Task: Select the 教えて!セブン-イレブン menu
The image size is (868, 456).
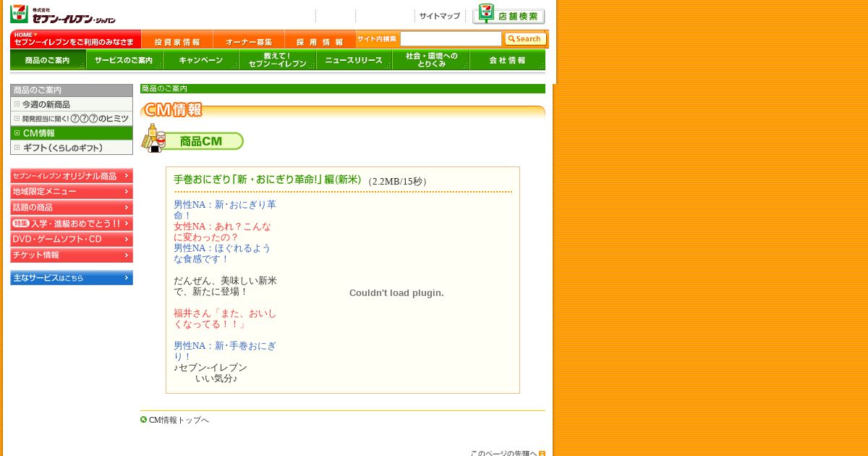Action: (x=278, y=60)
